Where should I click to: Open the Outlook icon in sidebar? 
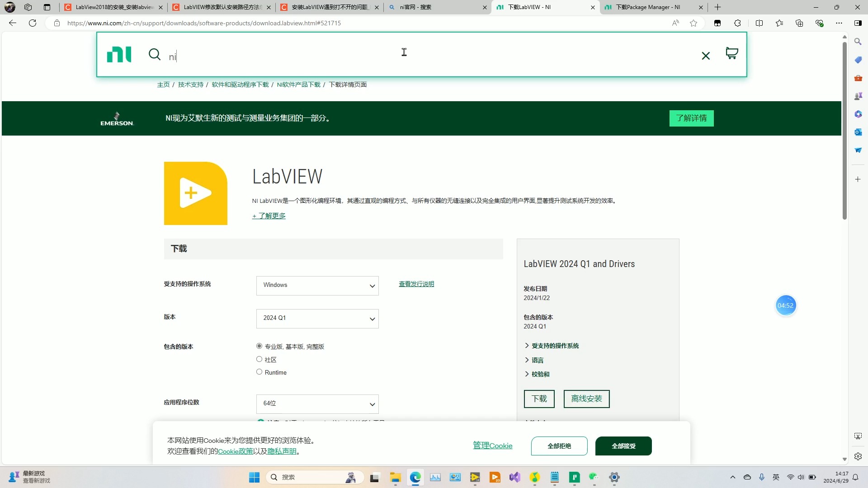click(858, 132)
